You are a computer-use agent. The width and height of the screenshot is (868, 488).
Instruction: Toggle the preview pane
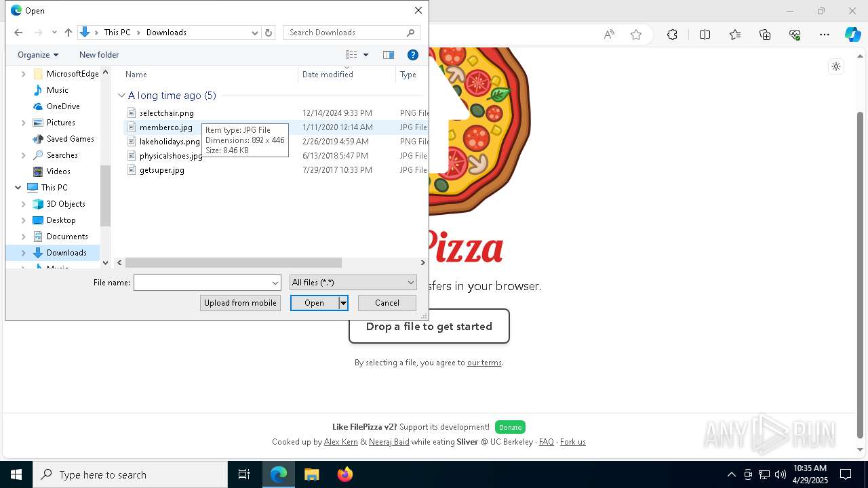pyautogui.click(x=389, y=55)
